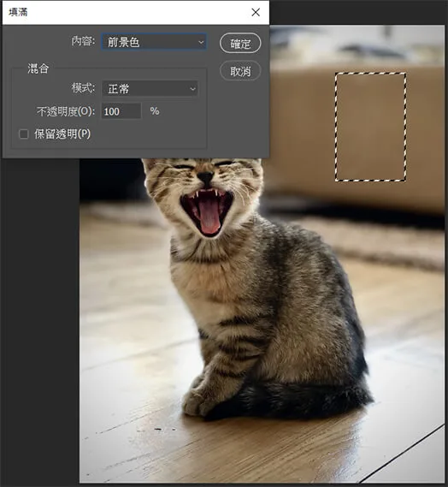Click the 保留透明(P) label text
Image resolution: width=448 pixels, height=487 pixels.
click(x=62, y=134)
